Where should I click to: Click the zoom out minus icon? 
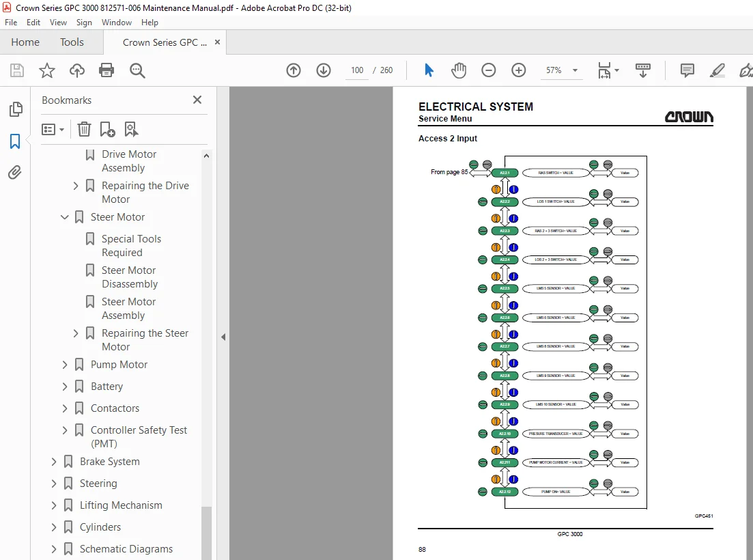(x=488, y=70)
